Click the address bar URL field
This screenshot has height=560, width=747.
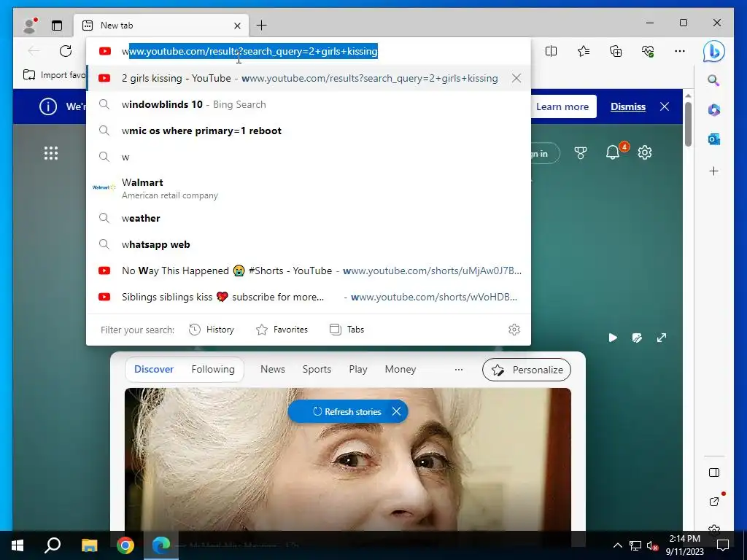tap(309, 51)
